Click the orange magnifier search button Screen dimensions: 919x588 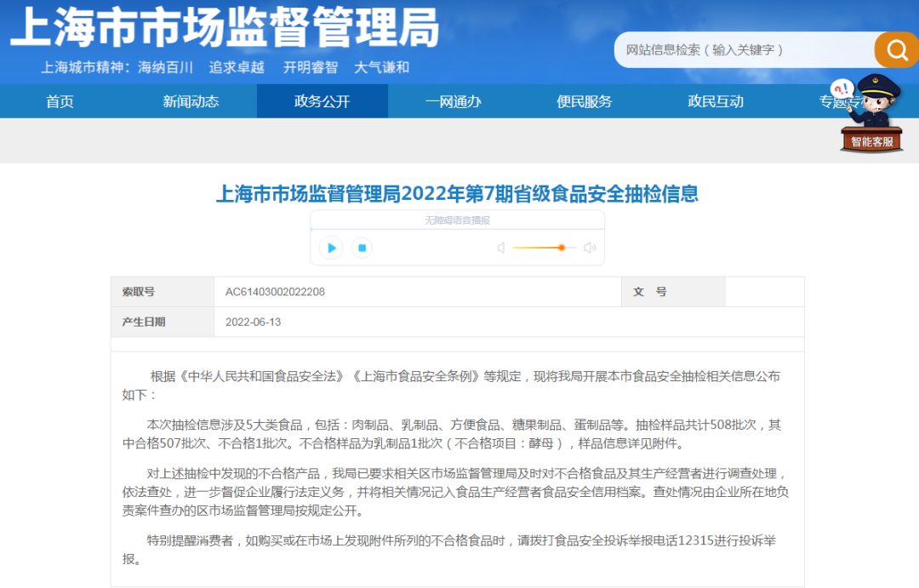point(897,50)
